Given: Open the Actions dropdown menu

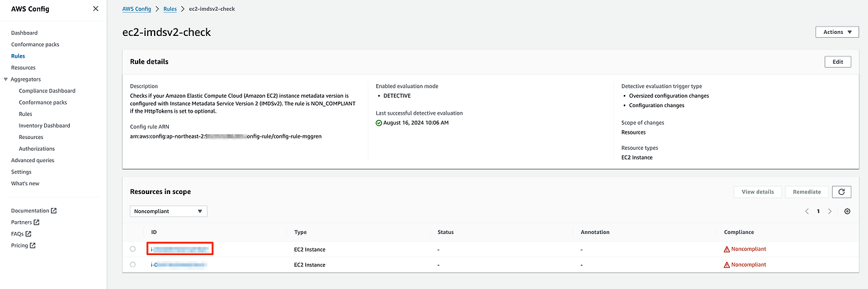Looking at the screenshot, I should click(x=837, y=32).
